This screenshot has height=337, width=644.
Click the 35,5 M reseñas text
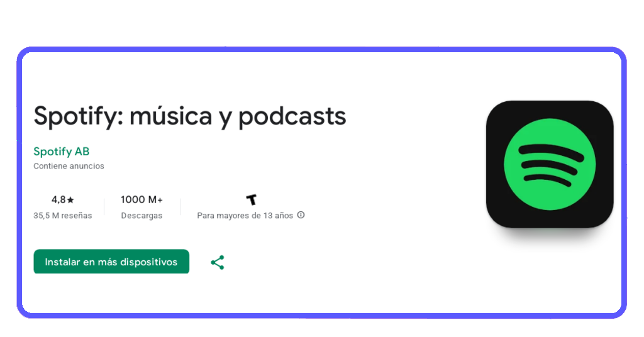pos(62,216)
